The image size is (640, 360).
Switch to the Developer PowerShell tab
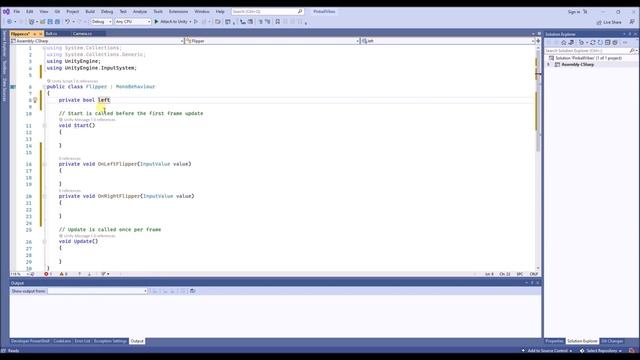[x=30, y=341]
